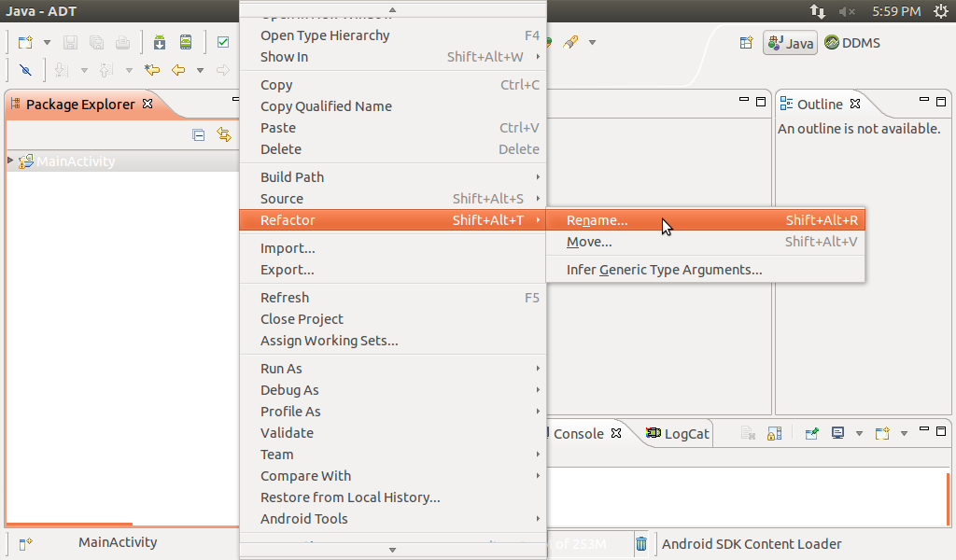Image resolution: width=956 pixels, height=560 pixels.
Task: Open the Back history dropdown arrow
Action: [x=200, y=71]
